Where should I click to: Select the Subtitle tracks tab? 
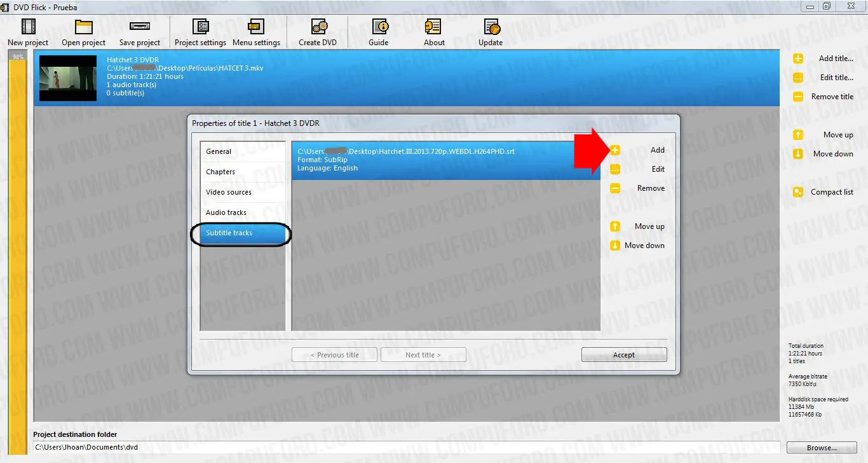click(x=241, y=233)
